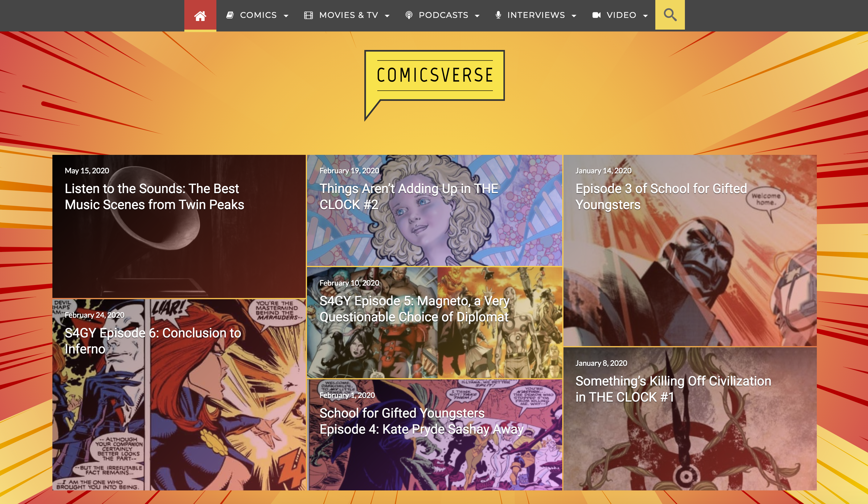The image size is (868, 504).
Task: Expand the Podcasts dropdown arrow
Action: click(477, 16)
